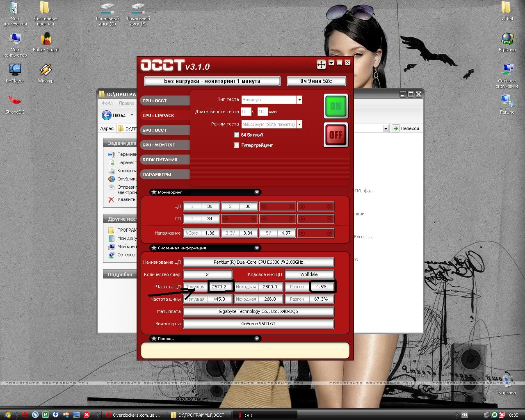Image resolution: width=525 pixels, height=420 pixels.
Task: Click the VCore voltage 1.36 value
Action: (x=210, y=233)
